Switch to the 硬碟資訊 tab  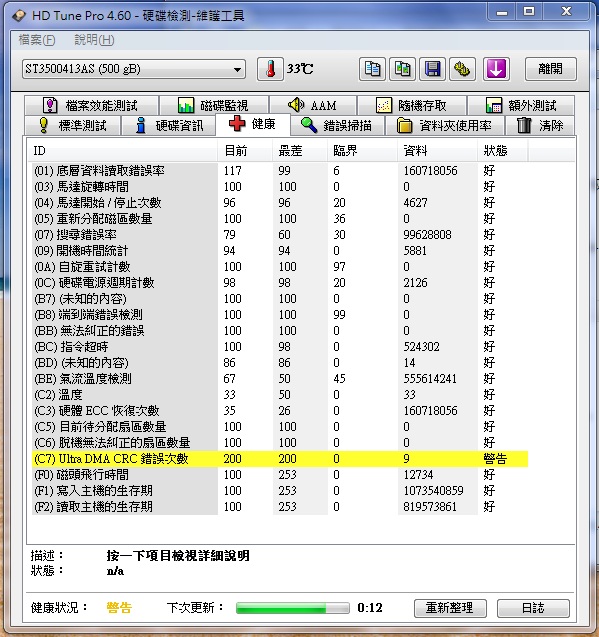click(x=168, y=126)
